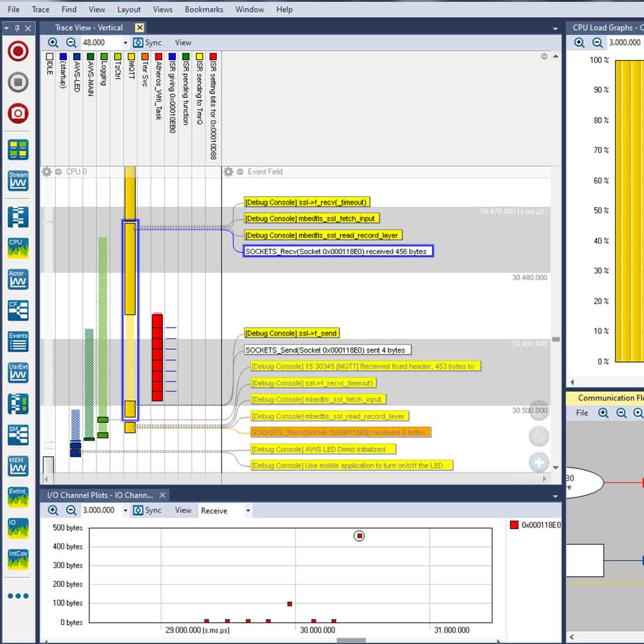Toggle the Logging actor legend box

click(104, 56)
